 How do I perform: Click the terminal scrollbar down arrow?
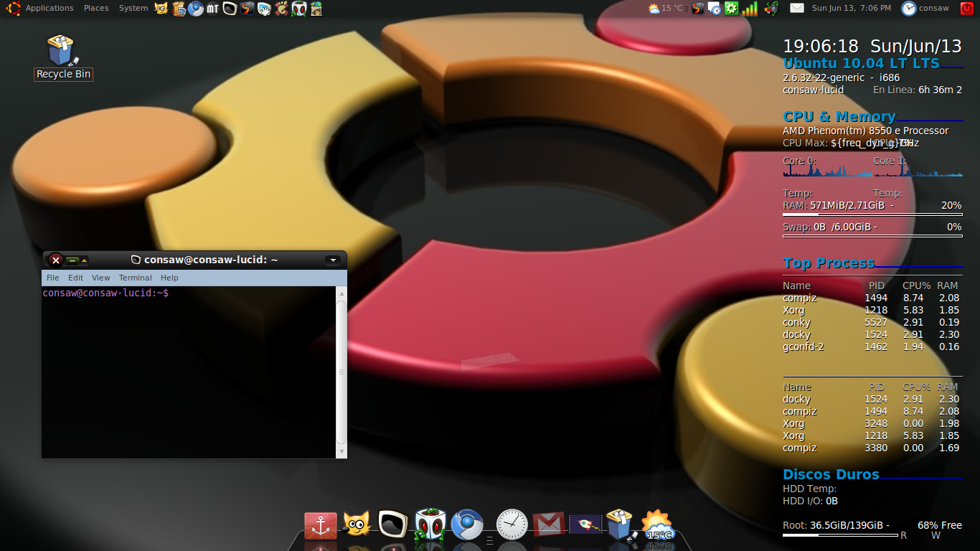tap(341, 451)
